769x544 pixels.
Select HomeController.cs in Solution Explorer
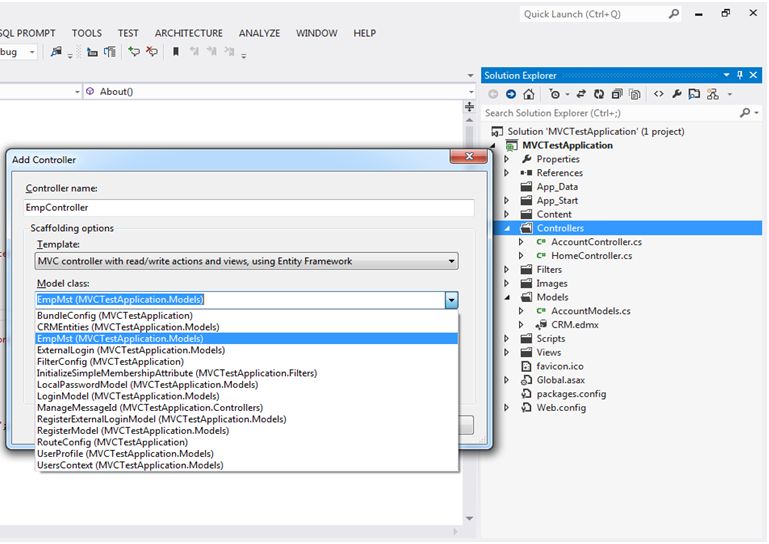coord(591,256)
